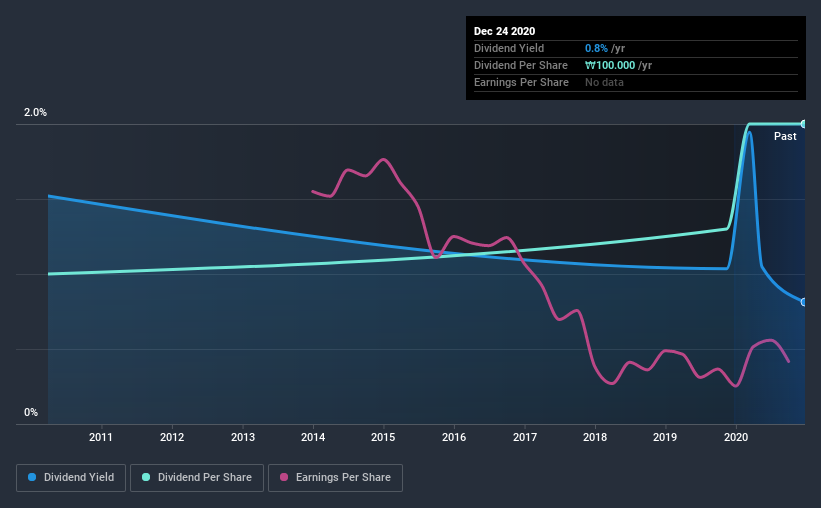Click the 'Dec 24 2020' tooltip date
The height and width of the screenshot is (508, 821).
point(504,31)
